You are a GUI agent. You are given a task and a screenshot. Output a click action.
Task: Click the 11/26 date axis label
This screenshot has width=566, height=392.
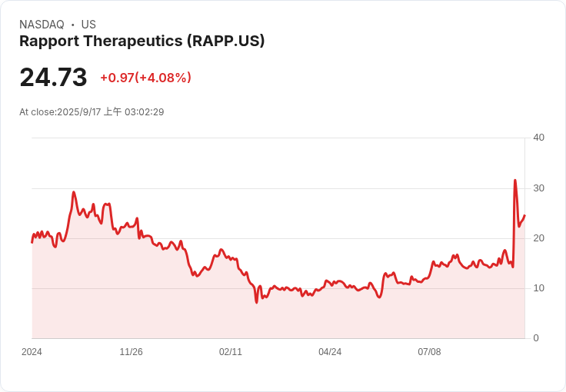(x=131, y=351)
